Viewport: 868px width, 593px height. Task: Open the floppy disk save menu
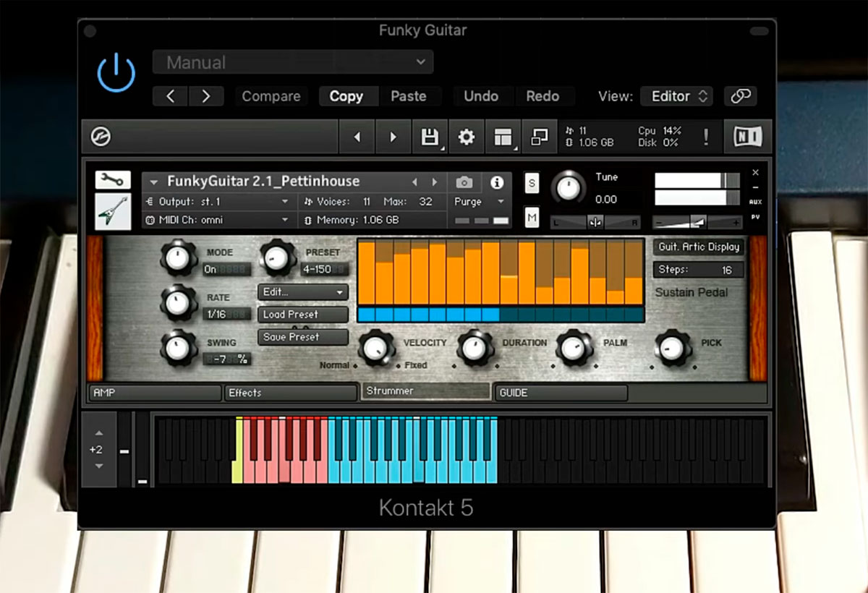430,137
